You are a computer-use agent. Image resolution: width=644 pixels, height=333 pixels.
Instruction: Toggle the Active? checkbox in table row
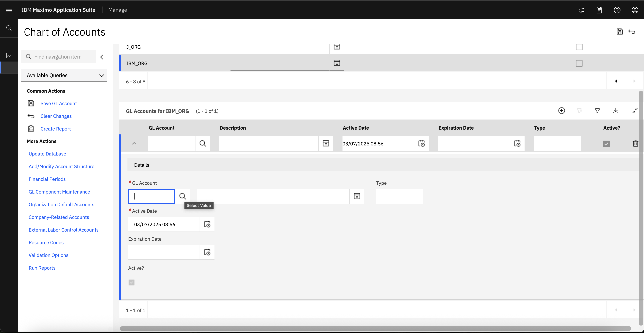click(x=606, y=144)
